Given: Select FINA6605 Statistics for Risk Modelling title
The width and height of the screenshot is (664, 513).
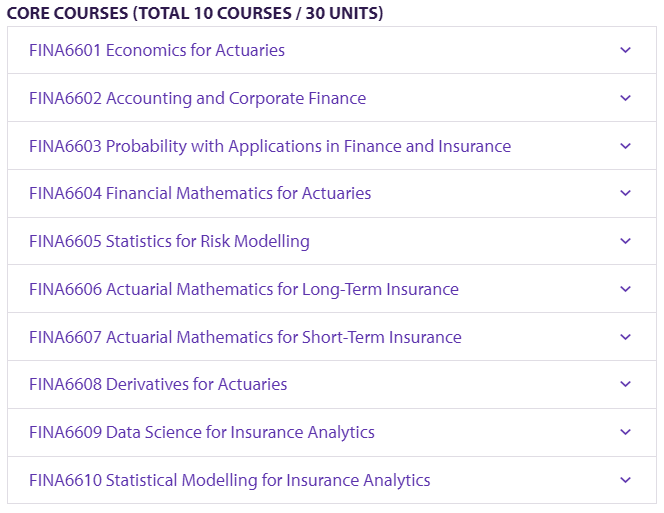Looking at the screenshot, I should point(169,241).
